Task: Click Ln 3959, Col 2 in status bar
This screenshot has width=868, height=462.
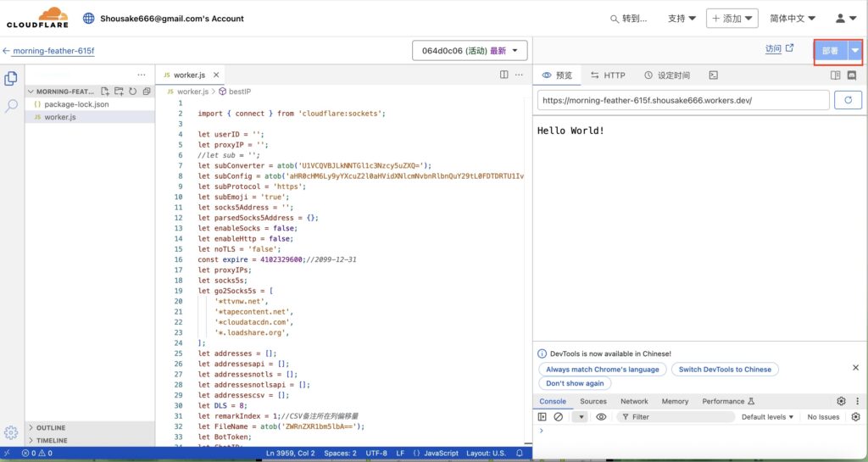Action: (290, 453)
